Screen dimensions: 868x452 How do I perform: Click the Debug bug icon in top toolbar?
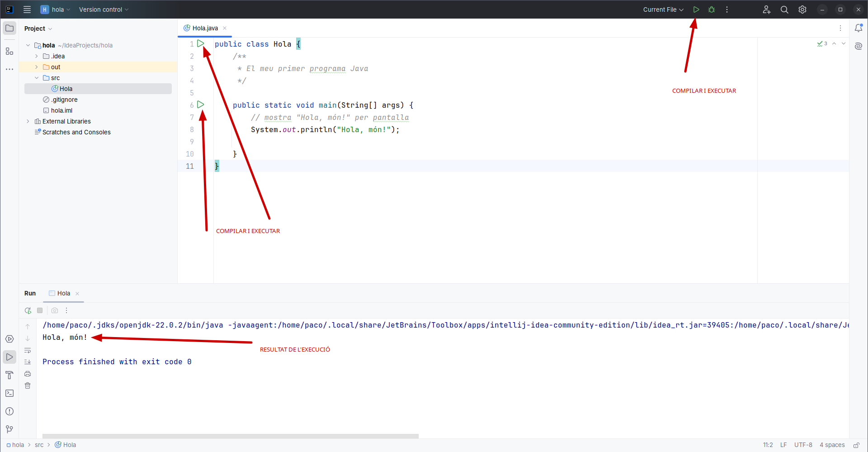[712, 10]
